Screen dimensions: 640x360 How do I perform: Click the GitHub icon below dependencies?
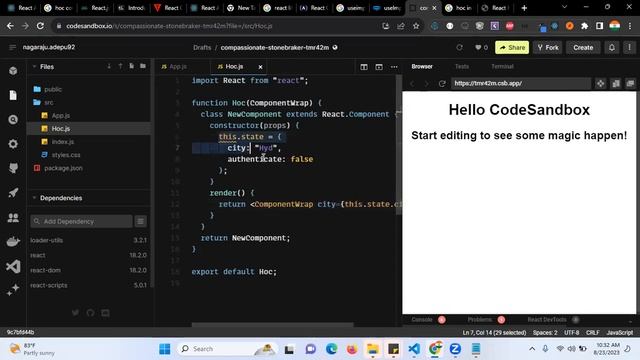tap(90, 313)
